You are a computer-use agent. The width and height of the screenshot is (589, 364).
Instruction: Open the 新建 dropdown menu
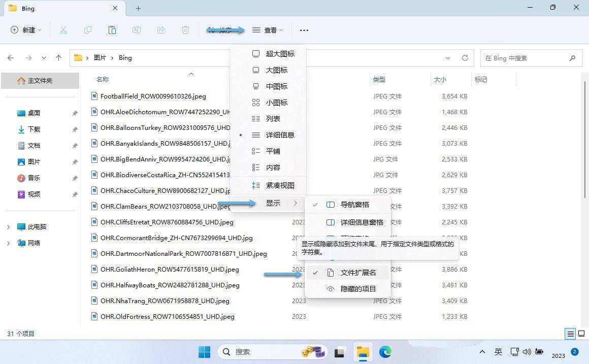(25, 30)
